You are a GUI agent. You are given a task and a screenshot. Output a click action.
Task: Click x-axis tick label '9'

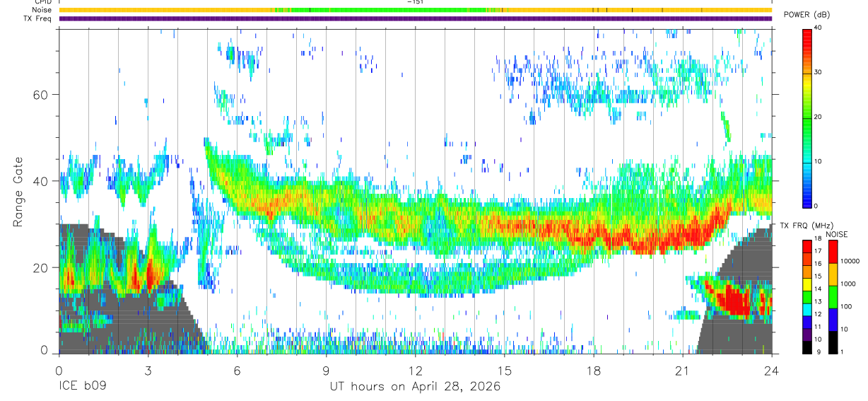click(x=326, y=371)
